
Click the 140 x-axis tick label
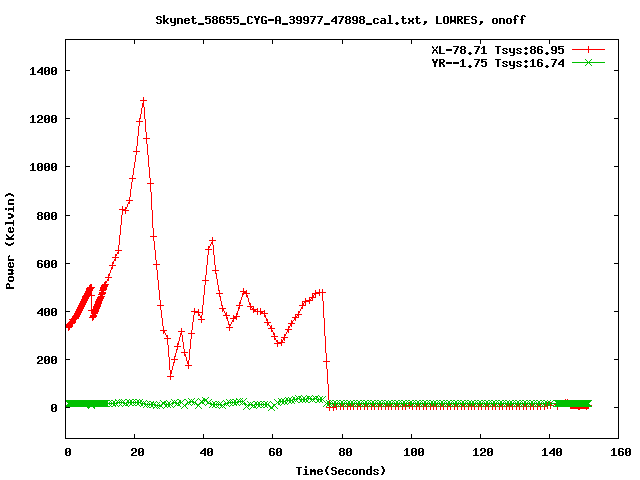pyautogui.click(x=552, y=452)
